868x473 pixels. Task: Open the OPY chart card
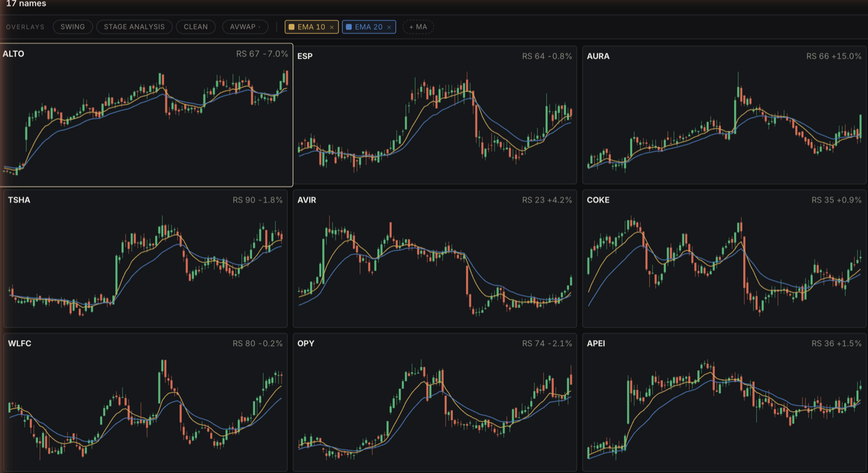[x=435, y=402]
